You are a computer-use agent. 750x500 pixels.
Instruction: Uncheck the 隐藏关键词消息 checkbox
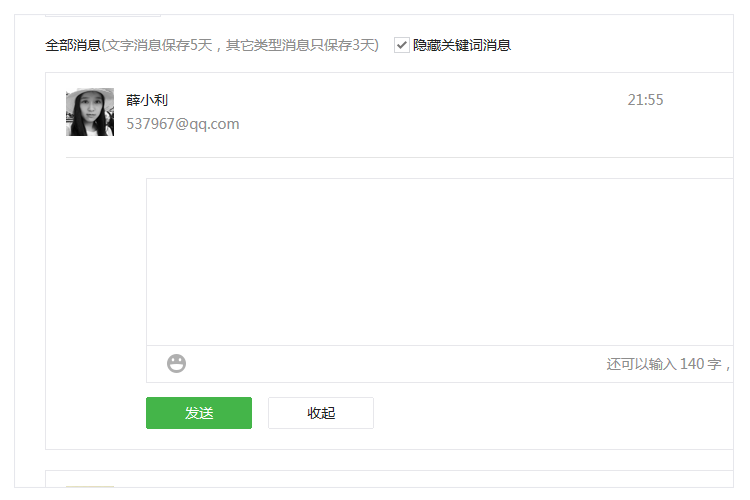click(x=402, y=45)
